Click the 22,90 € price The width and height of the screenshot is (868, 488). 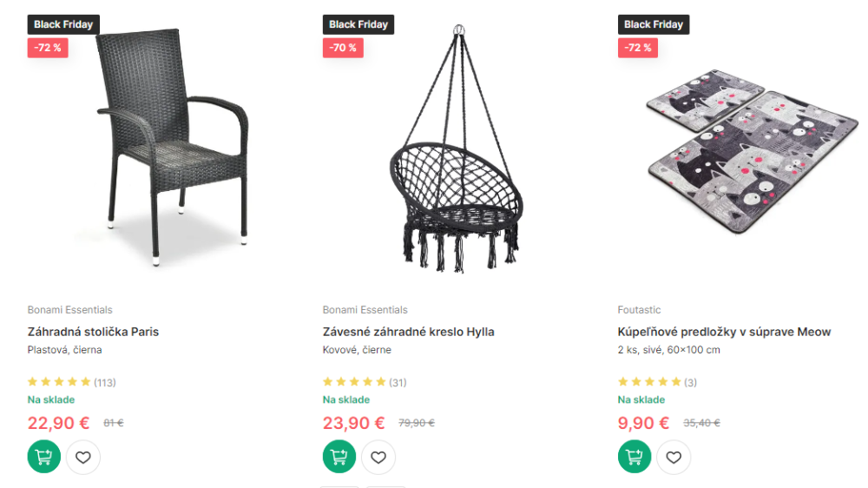click(58, 423)
